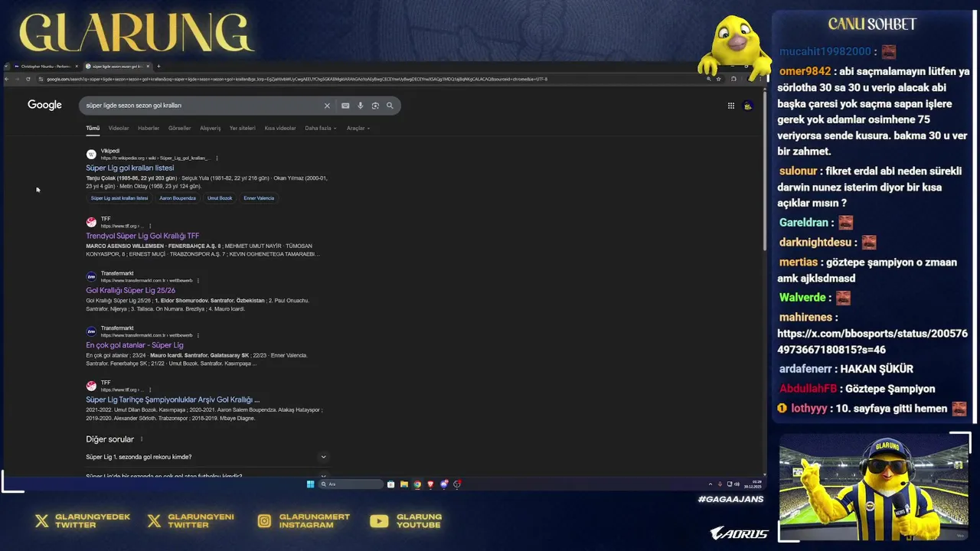Expand the Daha fazla dropdown
The width and height of the screenshot is (980, 551).
[x=320, y=128]
